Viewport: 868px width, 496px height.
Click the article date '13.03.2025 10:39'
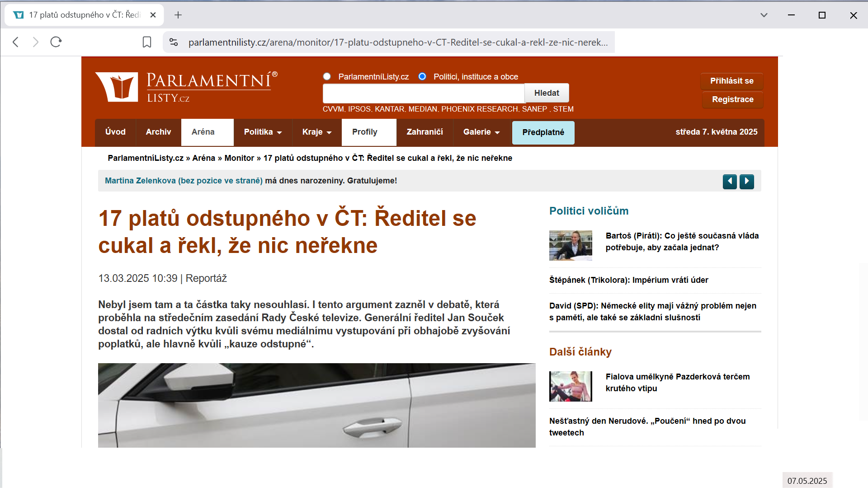pos(138,278)
